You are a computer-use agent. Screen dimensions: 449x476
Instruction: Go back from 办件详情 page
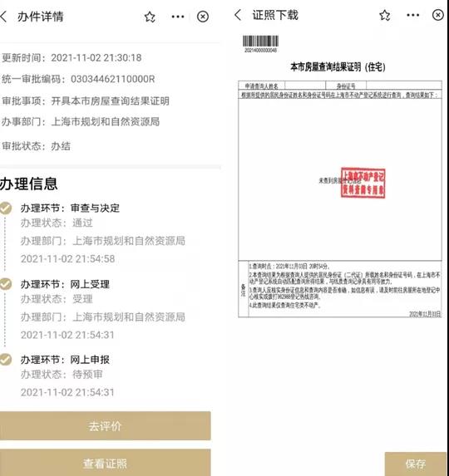pos(3,17)
